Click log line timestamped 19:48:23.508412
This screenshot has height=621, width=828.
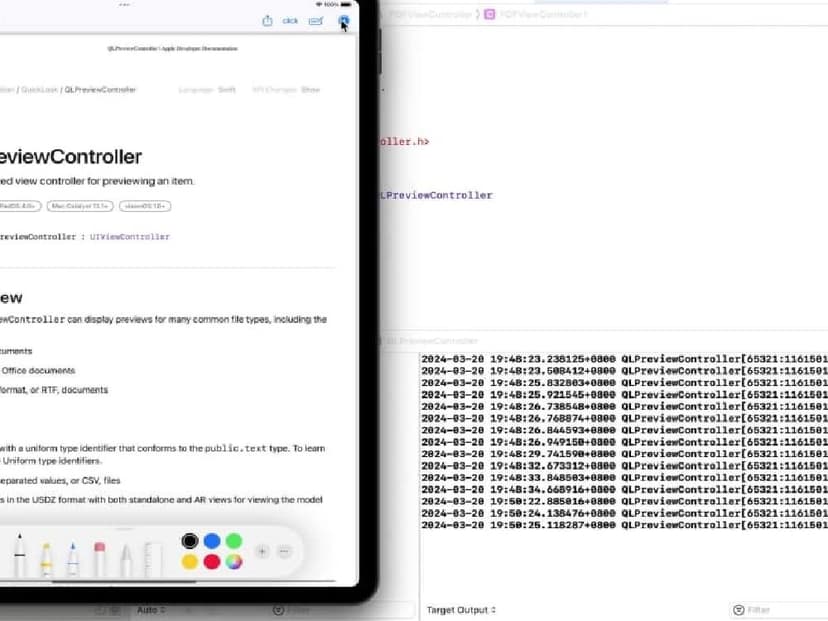tap(624, 371)
